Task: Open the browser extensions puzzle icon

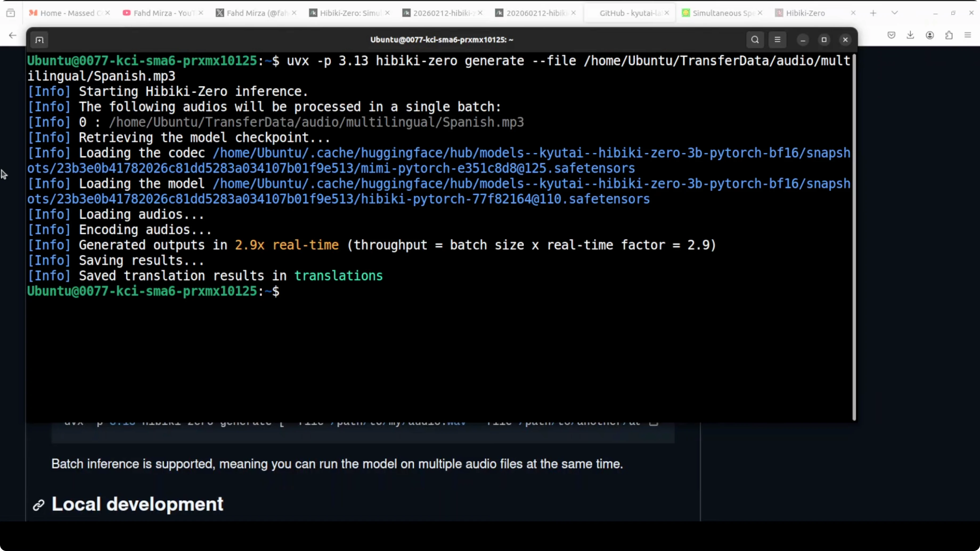Action: [x=949, y=35]
